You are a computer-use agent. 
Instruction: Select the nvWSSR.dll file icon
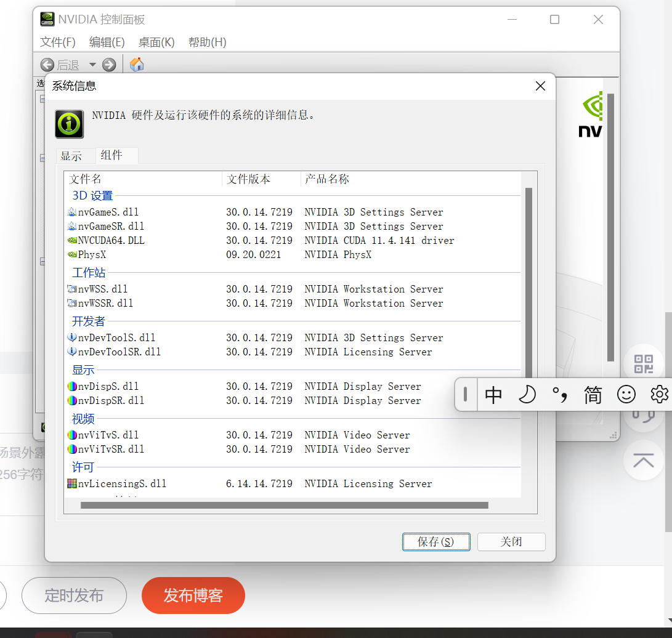(72, 303)
